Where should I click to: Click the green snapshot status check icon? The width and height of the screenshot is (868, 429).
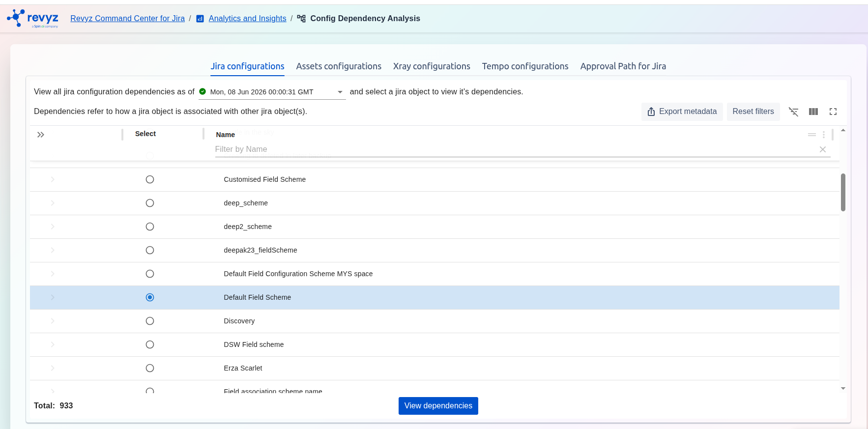[203, 91]
